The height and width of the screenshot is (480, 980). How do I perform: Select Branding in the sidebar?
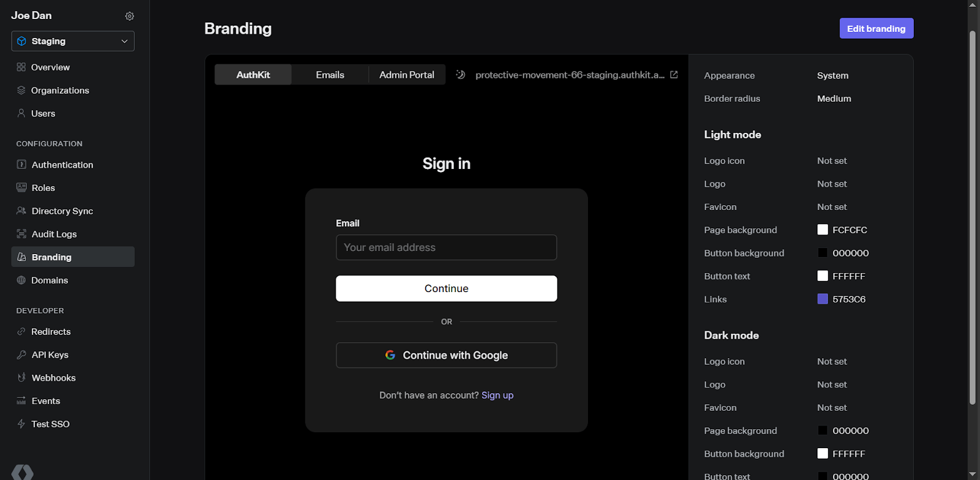point(73,257)
